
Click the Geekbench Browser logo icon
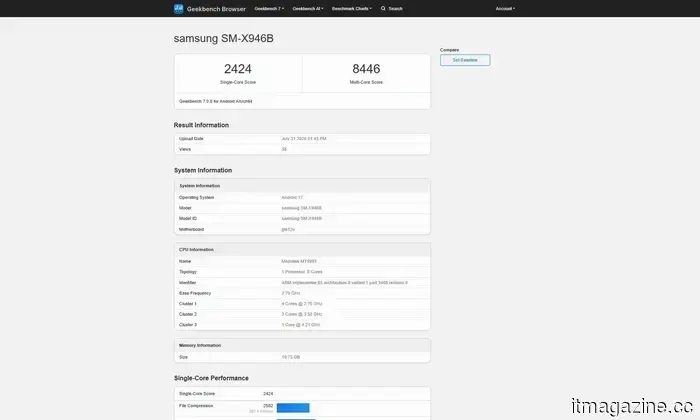(179, 8)
